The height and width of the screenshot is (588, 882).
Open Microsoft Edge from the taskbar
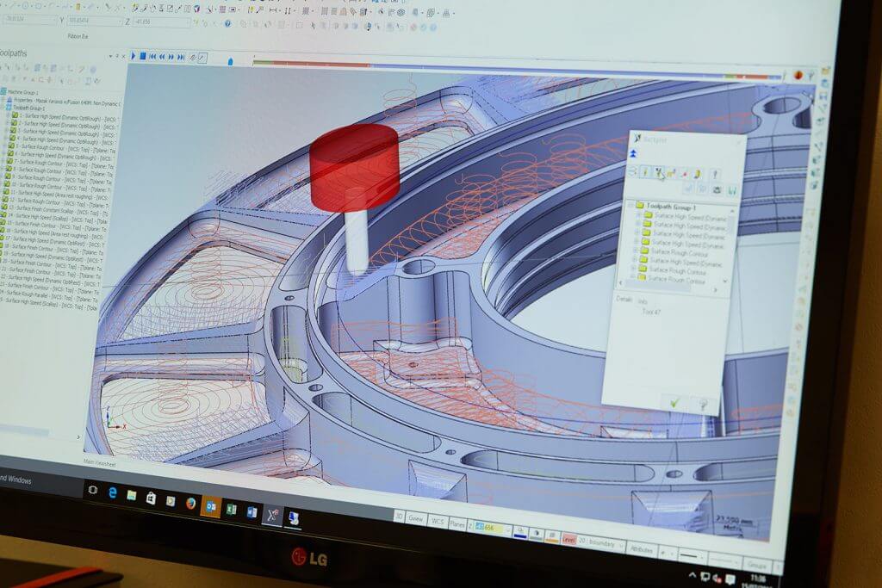113,493
